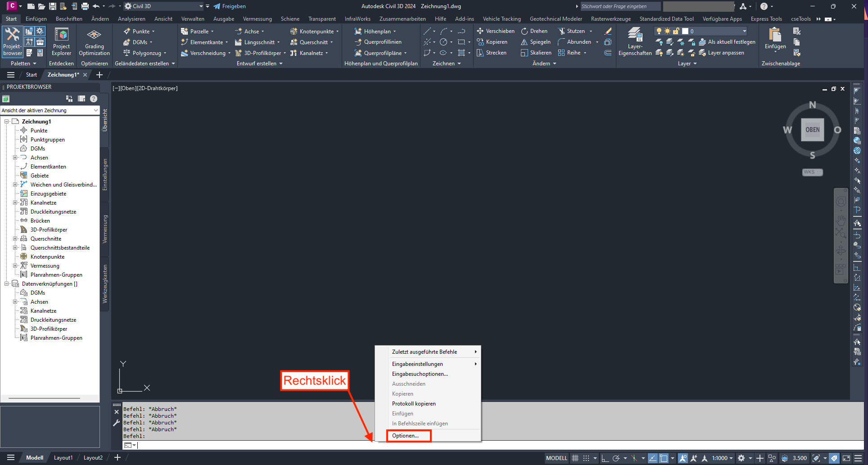The image size is (868, 465).
Task: Toggle object snap tracking in status bar
Action: point(652,458)
